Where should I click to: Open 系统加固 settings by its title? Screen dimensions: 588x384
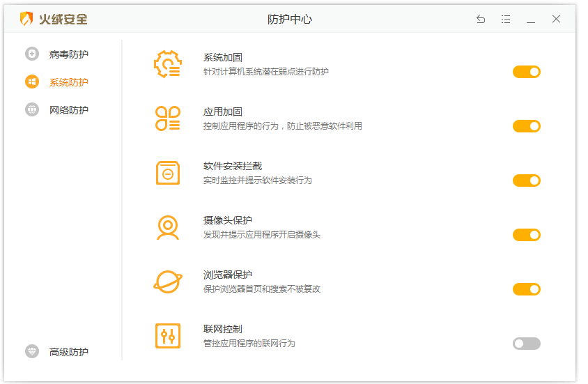(x=223, y=57)
